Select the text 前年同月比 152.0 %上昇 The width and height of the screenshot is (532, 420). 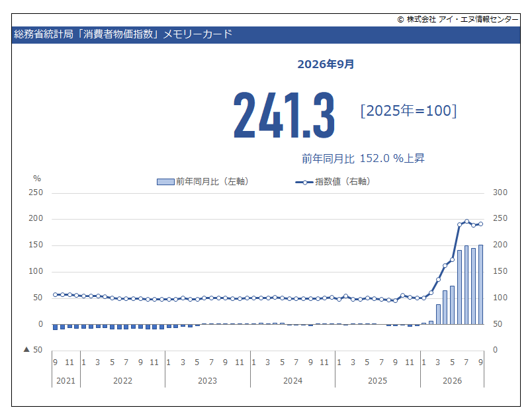pyautogui.click(x=363, y=158)
